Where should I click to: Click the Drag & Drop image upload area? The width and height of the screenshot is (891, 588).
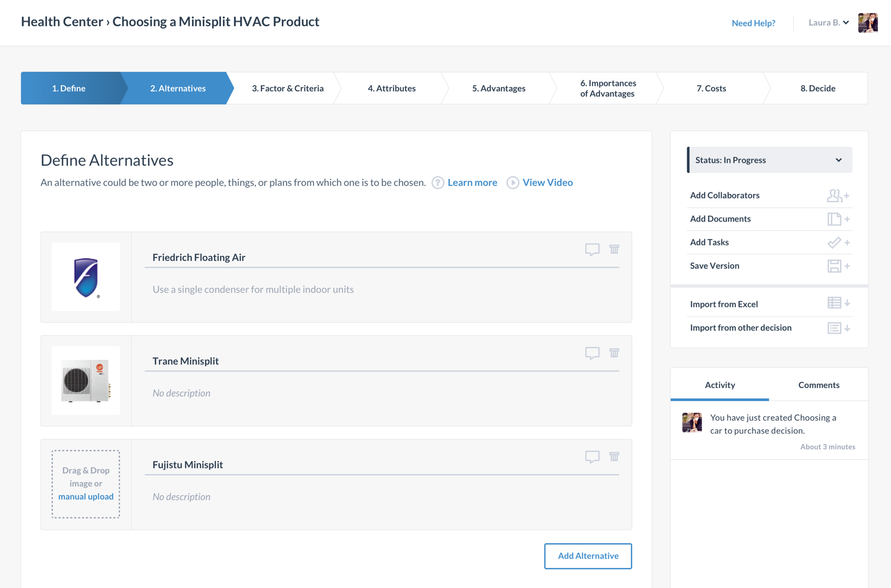[x=86, y=484]
